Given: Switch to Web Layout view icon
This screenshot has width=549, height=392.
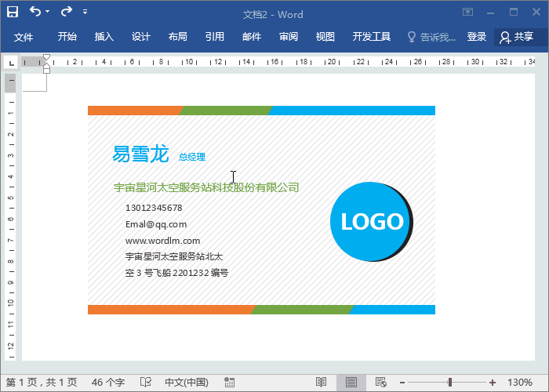Looking at the screenshot, I should 380,383.
